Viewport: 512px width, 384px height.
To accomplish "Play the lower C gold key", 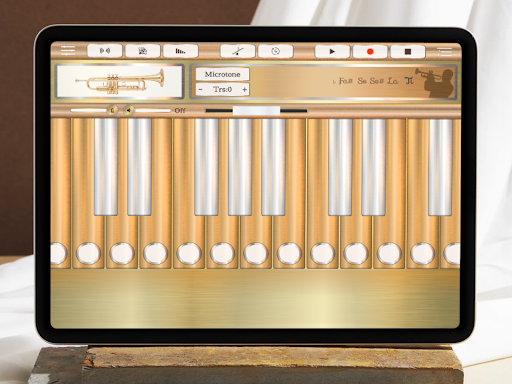I will 88,240.
